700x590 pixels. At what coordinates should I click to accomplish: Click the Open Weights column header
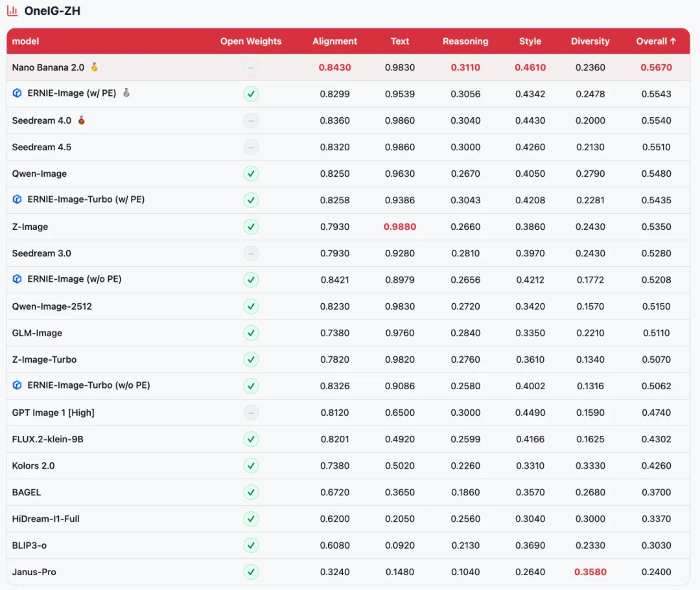(251, 41)
